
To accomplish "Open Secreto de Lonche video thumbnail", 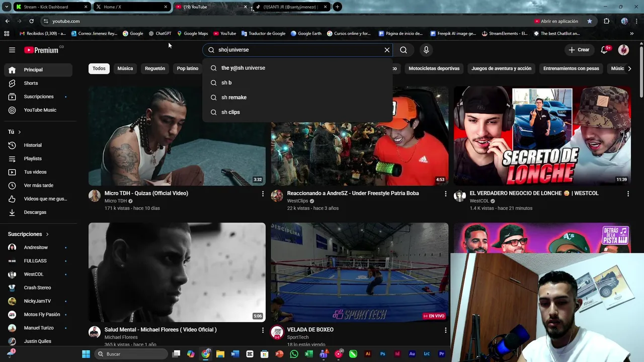I will click(542, 136).
